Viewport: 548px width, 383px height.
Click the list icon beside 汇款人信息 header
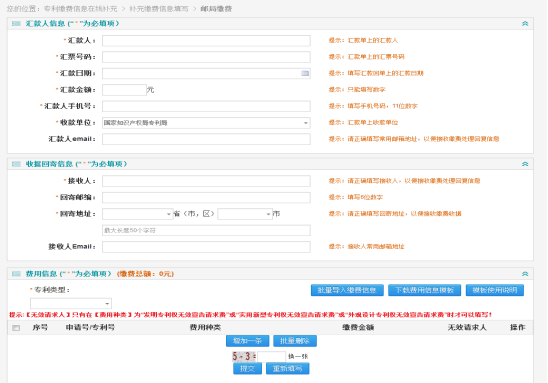(16, 24)
